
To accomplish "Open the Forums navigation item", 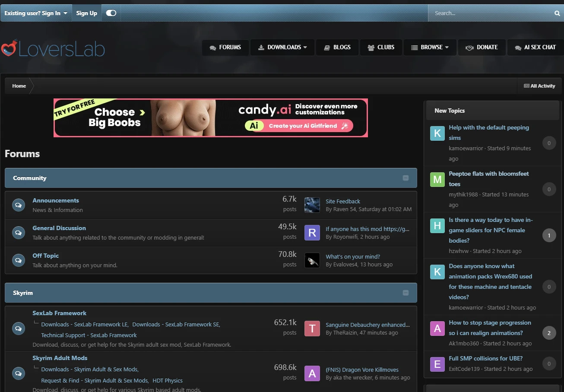I will 225,47.
